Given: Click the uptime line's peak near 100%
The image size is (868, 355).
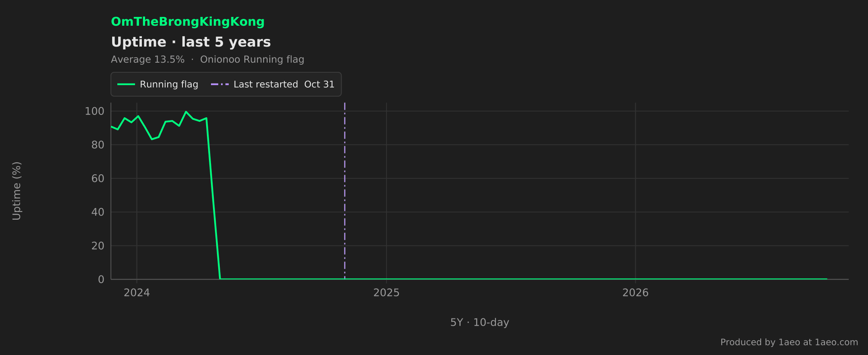Looking at the screenshot, I should point(186,112).
